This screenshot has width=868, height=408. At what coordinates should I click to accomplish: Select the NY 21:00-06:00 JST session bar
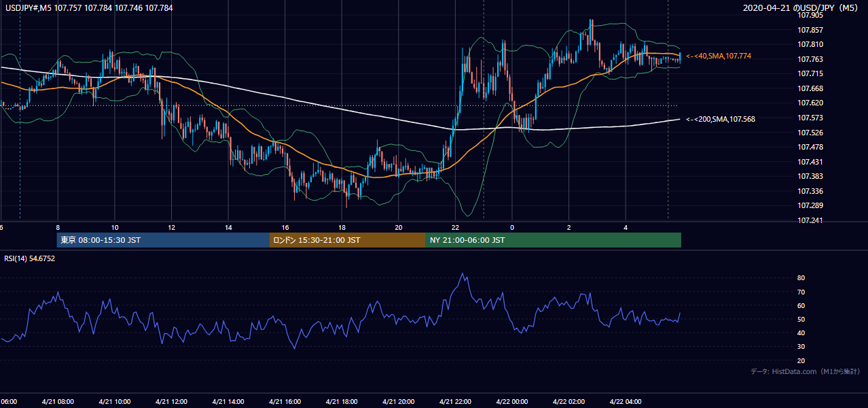point(554,240)
